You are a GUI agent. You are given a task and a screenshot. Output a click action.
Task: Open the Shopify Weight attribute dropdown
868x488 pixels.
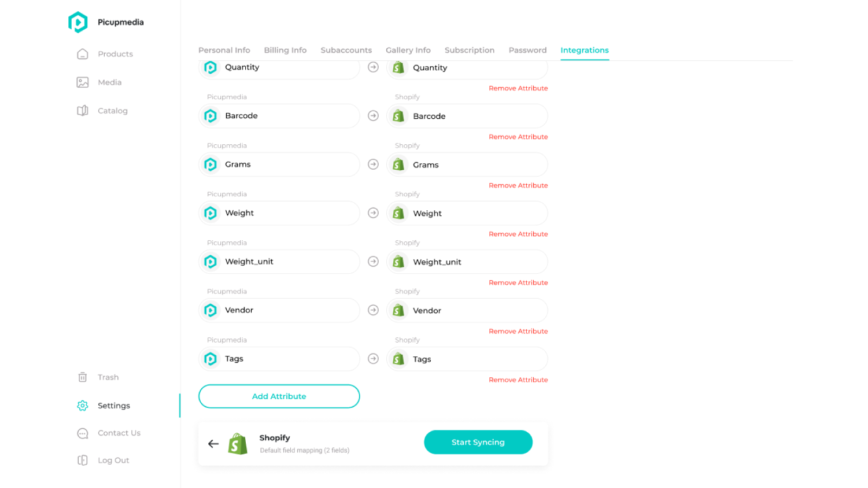(467, 213)
